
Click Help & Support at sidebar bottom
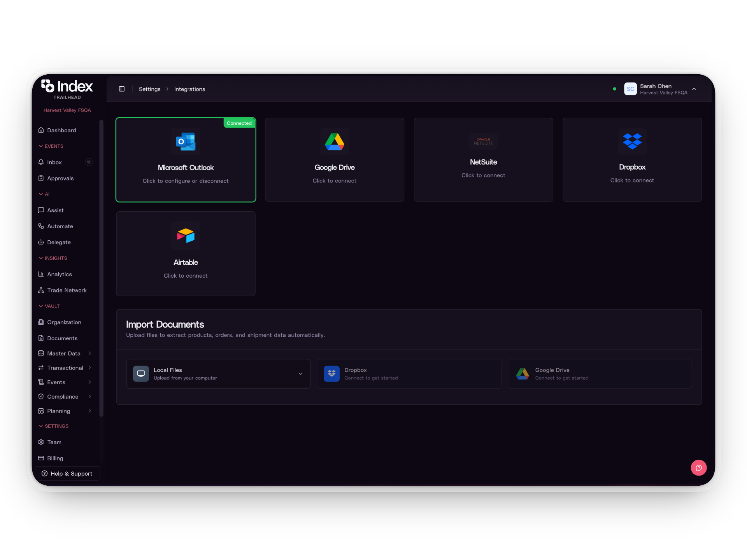pos(67,473)
